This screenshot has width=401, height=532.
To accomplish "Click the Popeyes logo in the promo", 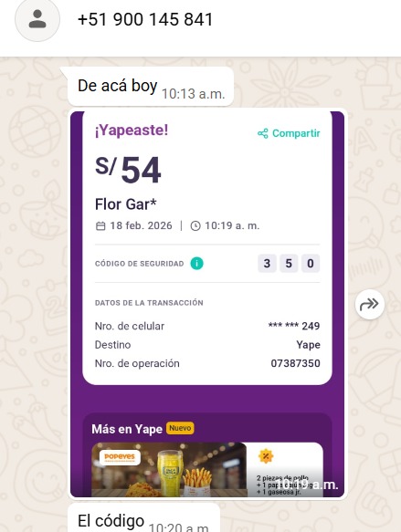I will tap(120, 457).
